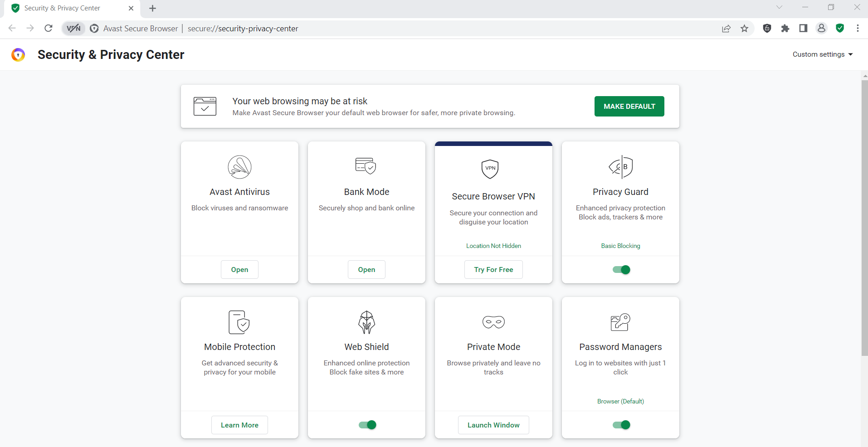This screenshot has height=447, width=868.
Task: Click the Password Managers title text
Action: click(620, 347)
